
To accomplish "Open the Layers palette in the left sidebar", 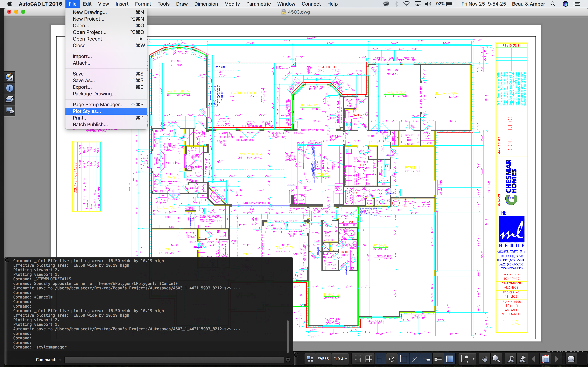I will pyautogui.click(x=9, y=99).
